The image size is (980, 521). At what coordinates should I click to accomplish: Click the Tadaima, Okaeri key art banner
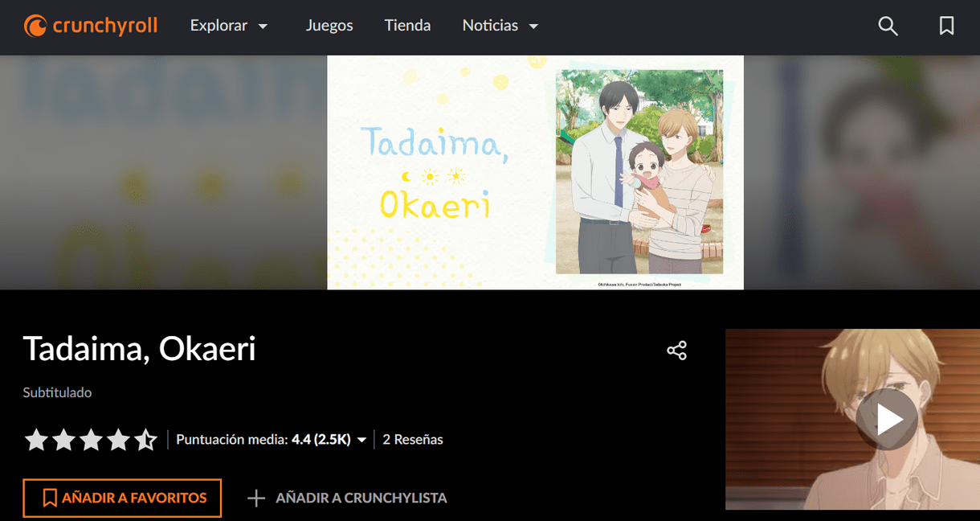pos(535,172)
